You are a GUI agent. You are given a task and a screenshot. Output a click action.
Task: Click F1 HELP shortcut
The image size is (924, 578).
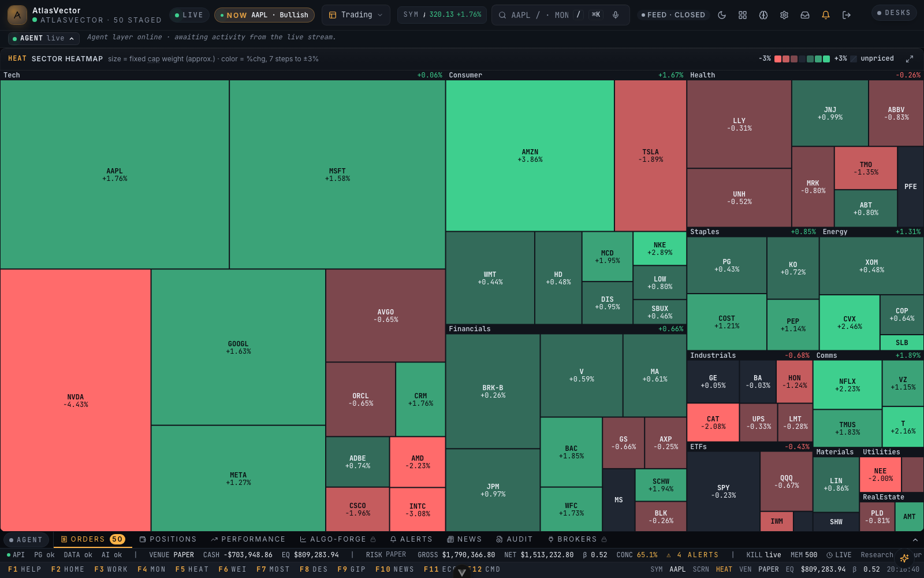[x=25, y=569]
